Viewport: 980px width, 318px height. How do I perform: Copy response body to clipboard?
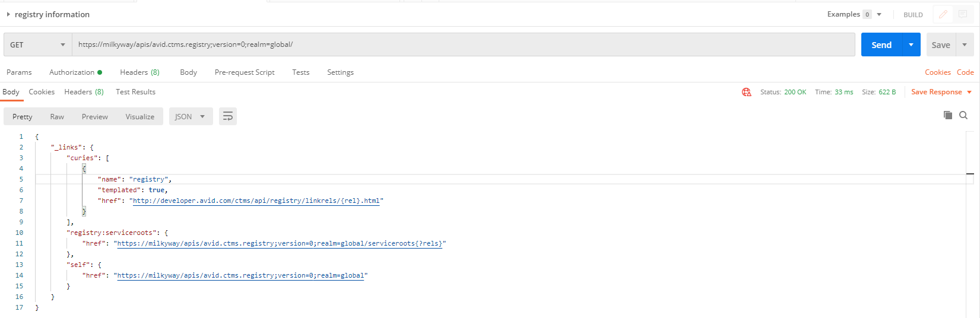point(948,115)
